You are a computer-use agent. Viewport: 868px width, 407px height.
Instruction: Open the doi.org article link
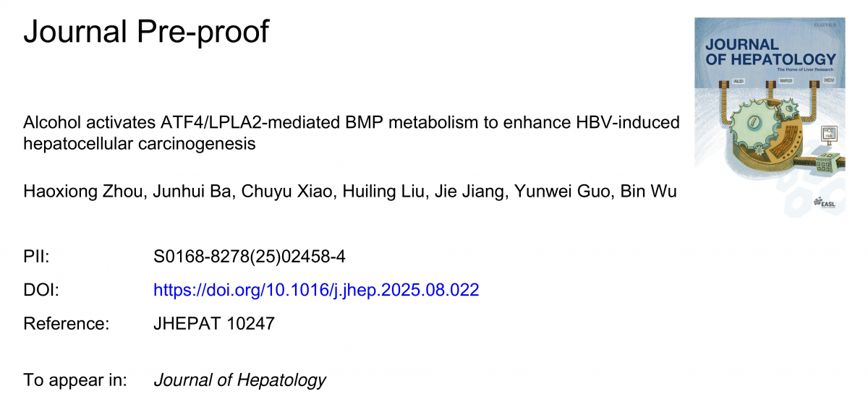click(316, 291)
